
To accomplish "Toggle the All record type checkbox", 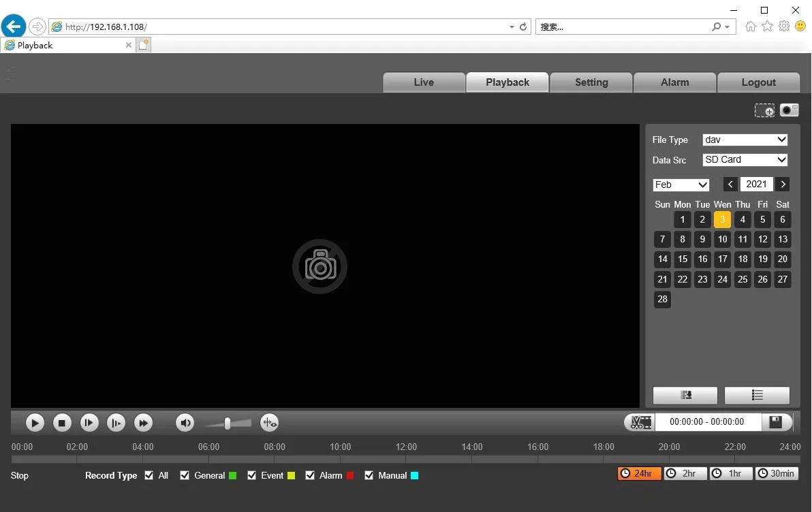I will 149,475.
